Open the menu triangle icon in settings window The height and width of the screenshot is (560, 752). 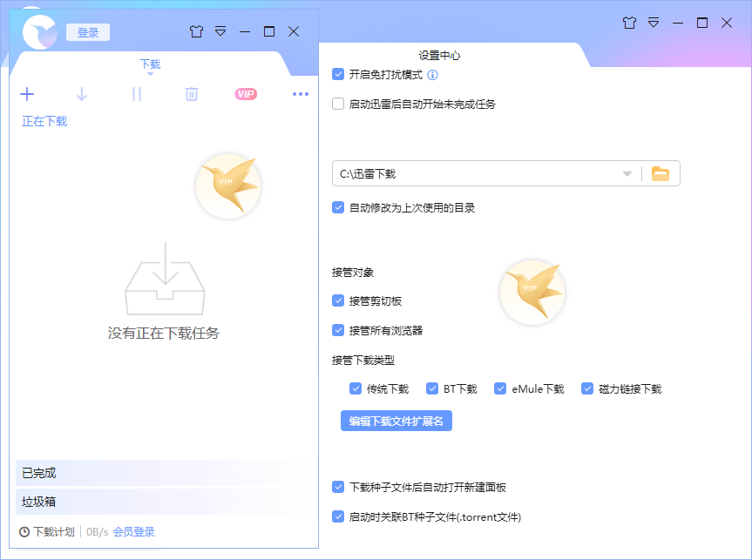coord(654,23)
